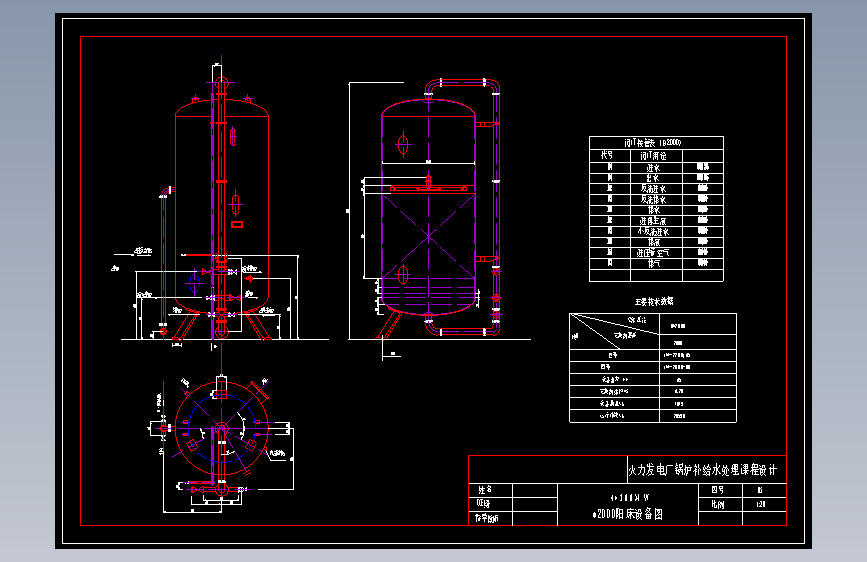Click the valve specification table title row
Screen dimensions: 867x562
coord(656,143)
